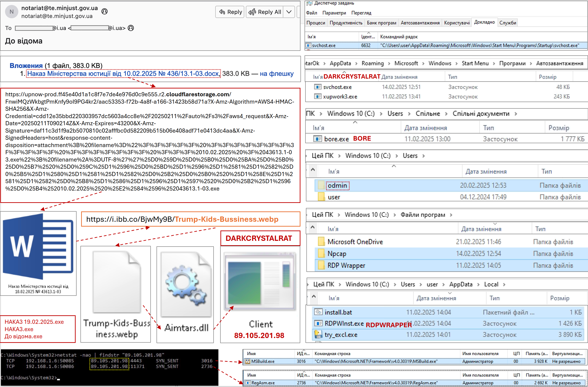
Task: Open the Параметри menu
Action: 334,13
